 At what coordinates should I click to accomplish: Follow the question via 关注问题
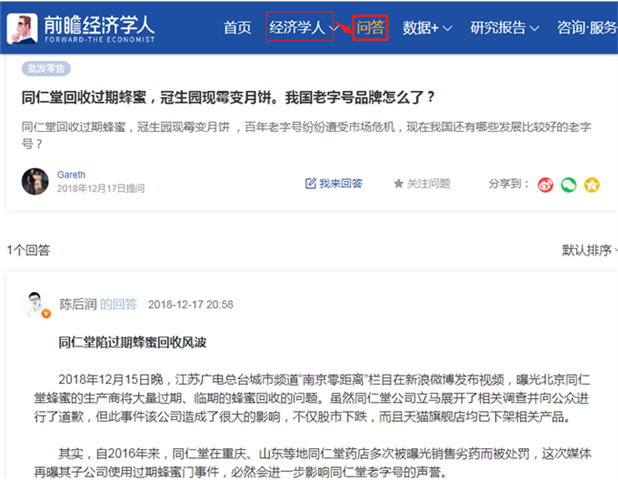(422, 184)
